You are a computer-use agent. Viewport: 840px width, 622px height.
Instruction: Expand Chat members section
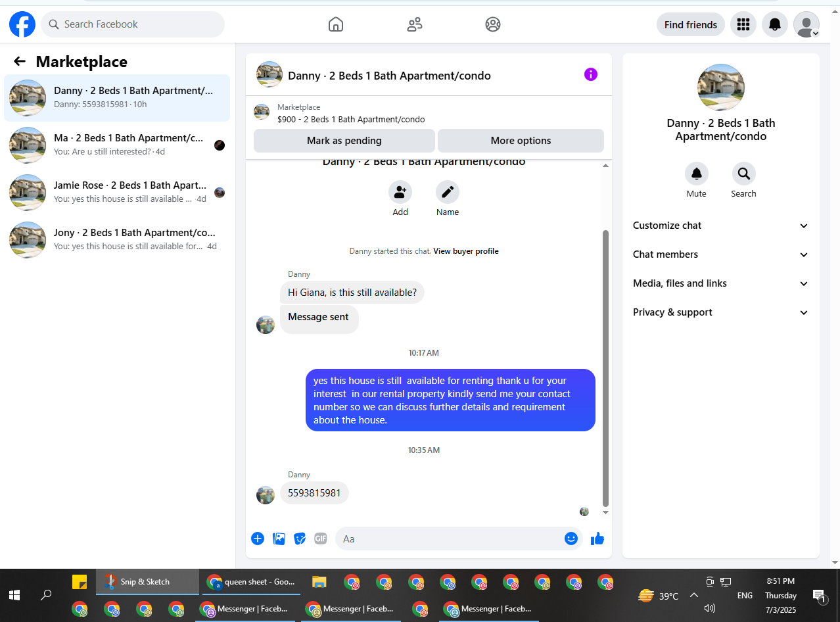721,254
